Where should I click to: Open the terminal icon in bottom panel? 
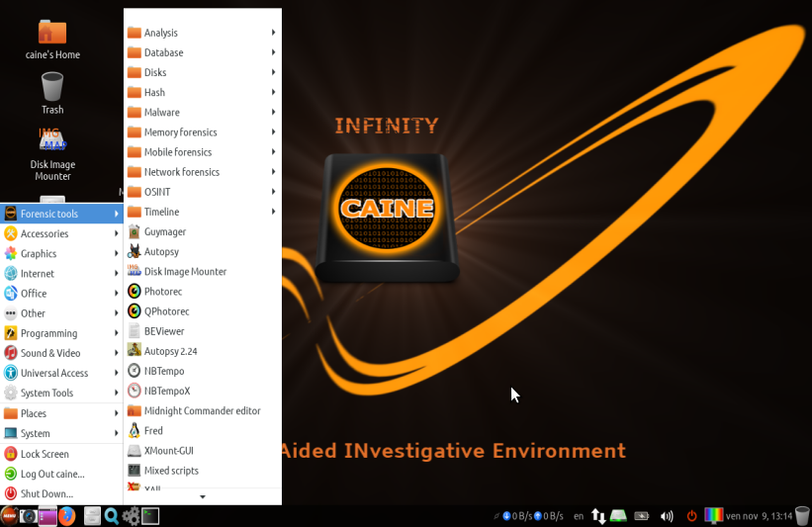pos(150,516)
